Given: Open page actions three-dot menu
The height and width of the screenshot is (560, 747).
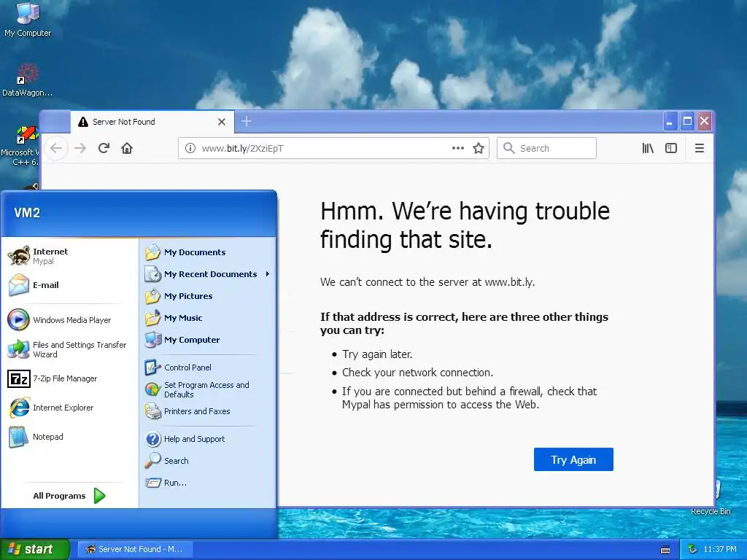Looking at the screenshot, I should tap(458, 148).
